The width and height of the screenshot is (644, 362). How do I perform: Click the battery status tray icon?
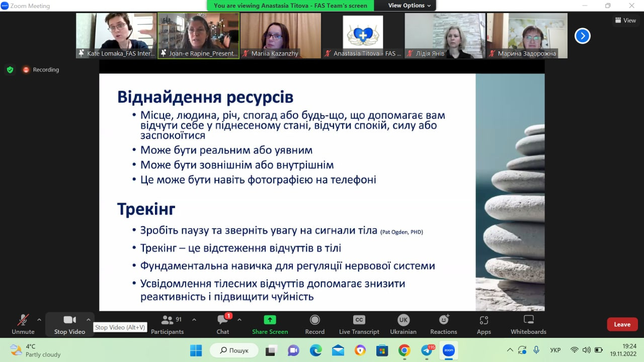click(x=599, y=350)
